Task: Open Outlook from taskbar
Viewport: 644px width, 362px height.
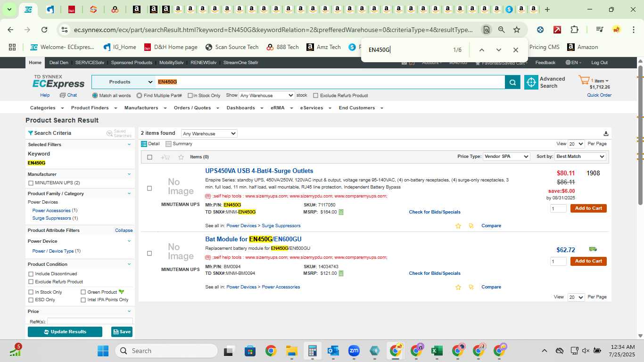Action: (x=333, y=351)
